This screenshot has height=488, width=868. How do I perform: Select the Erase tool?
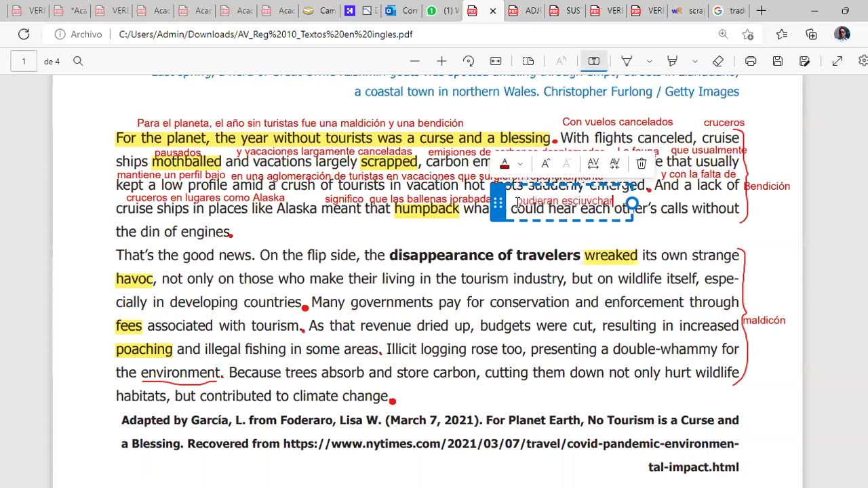pos(718,61)
